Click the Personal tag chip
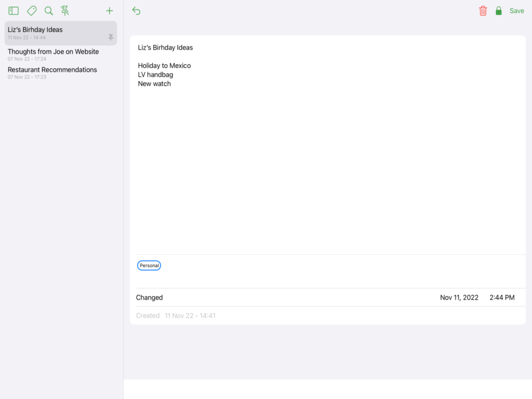This screenshot has width=532, height=399. 149,265
